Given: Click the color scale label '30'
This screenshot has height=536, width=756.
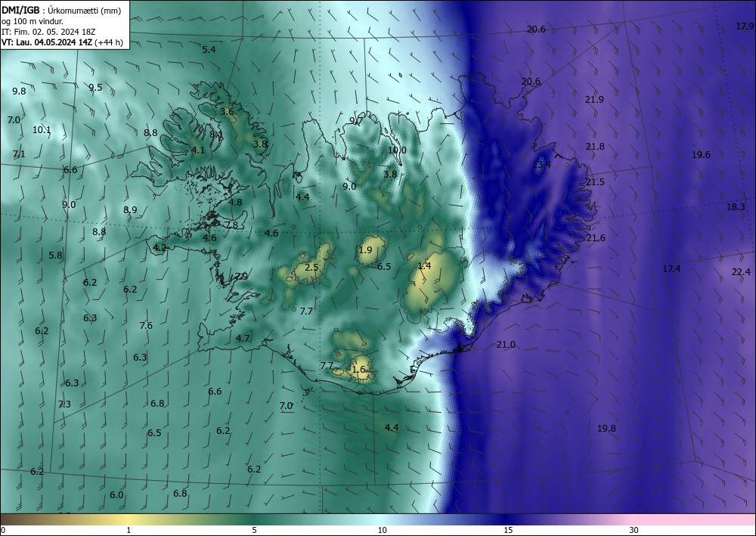Looking at the screenshot, I should click(634, 531).
